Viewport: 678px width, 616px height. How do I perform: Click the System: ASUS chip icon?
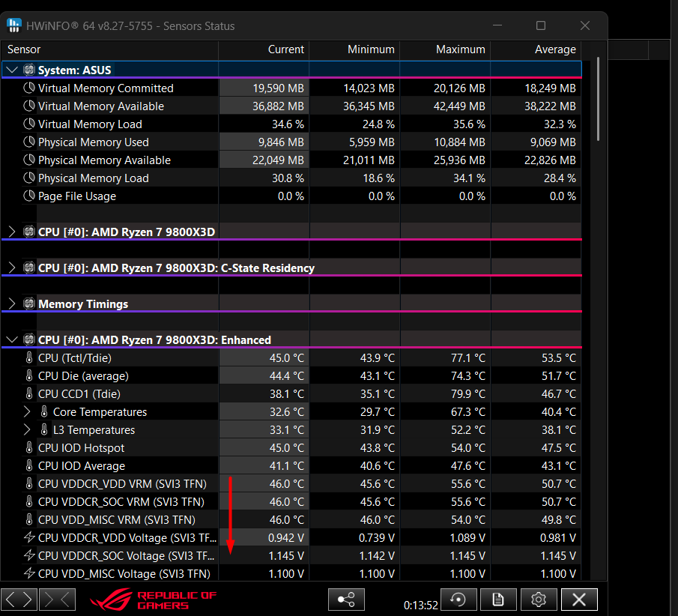(x=29, y=70)
